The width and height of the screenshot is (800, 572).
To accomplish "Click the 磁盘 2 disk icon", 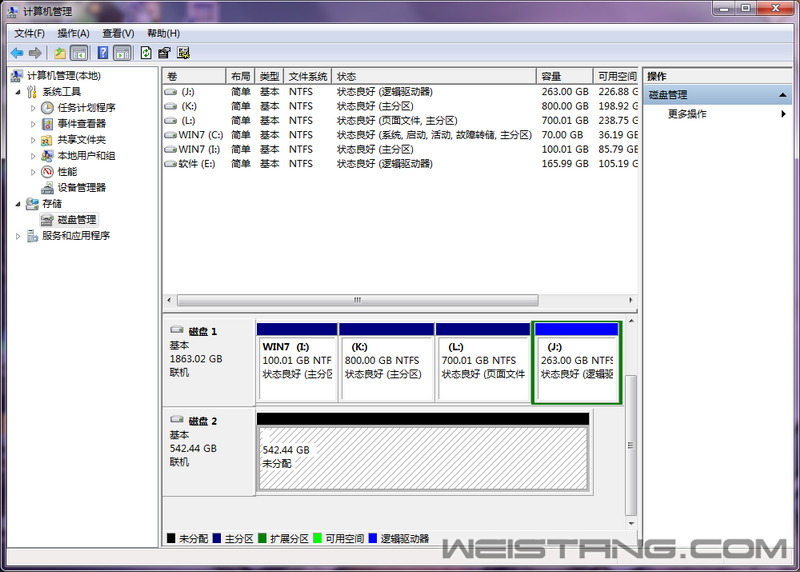I will 177,419.
